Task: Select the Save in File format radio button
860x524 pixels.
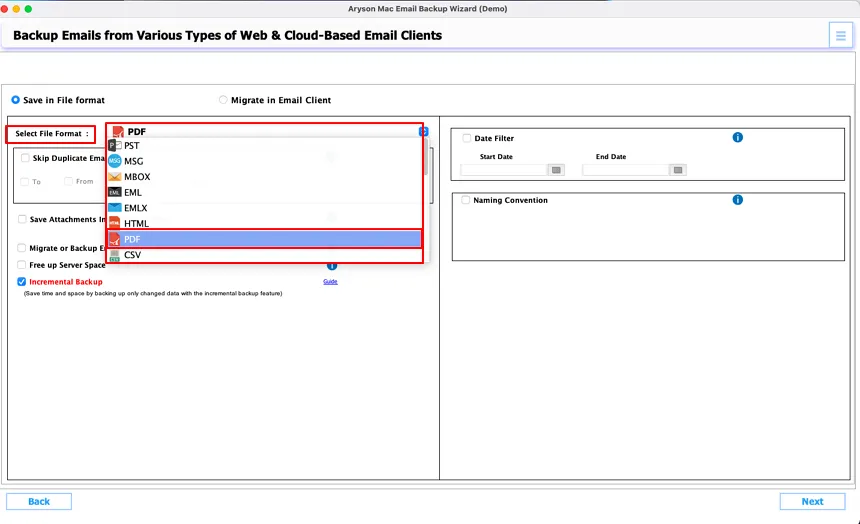Action: 15,100
